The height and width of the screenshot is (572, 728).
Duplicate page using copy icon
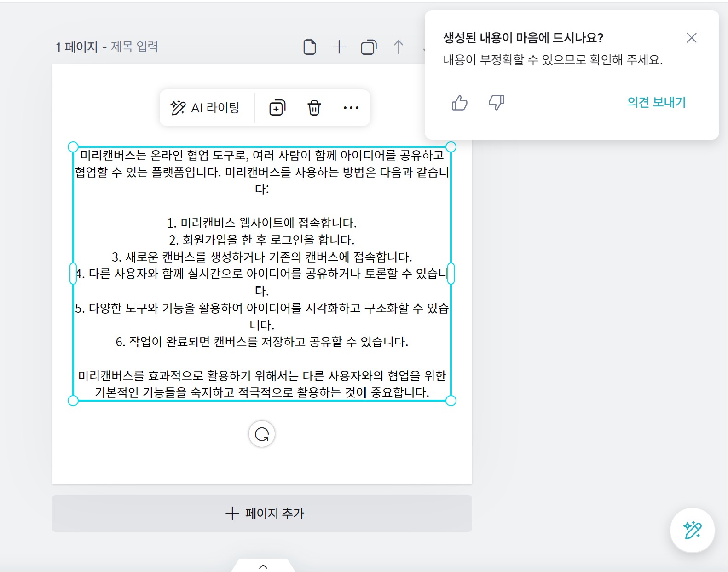click(x=369, y=47)
